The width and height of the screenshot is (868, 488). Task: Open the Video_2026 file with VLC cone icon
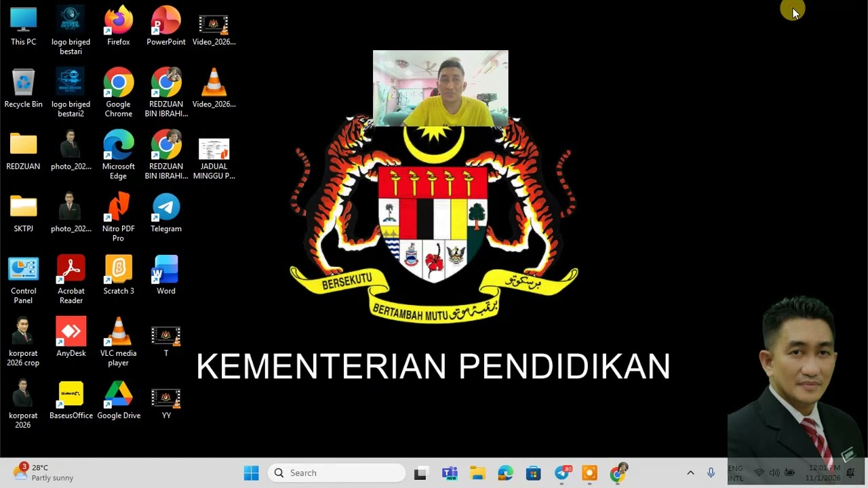pyautogui.click(x=214, y=89)
